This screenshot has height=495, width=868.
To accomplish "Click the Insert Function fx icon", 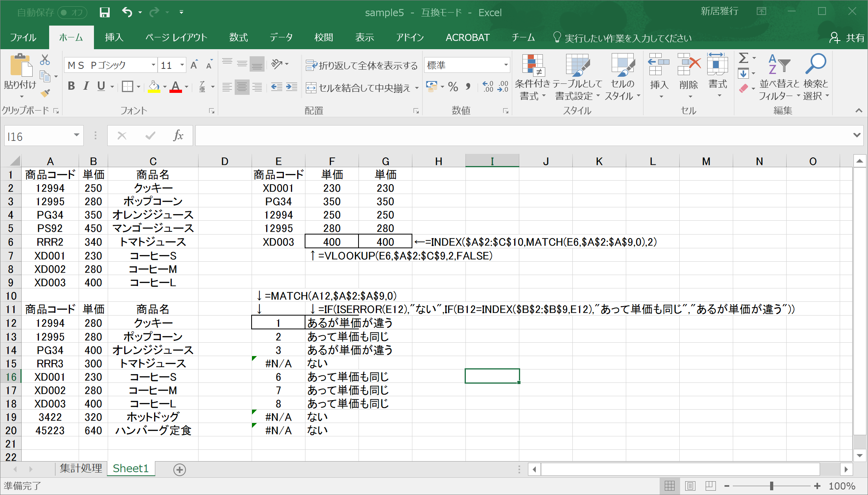I will (178, 136).
